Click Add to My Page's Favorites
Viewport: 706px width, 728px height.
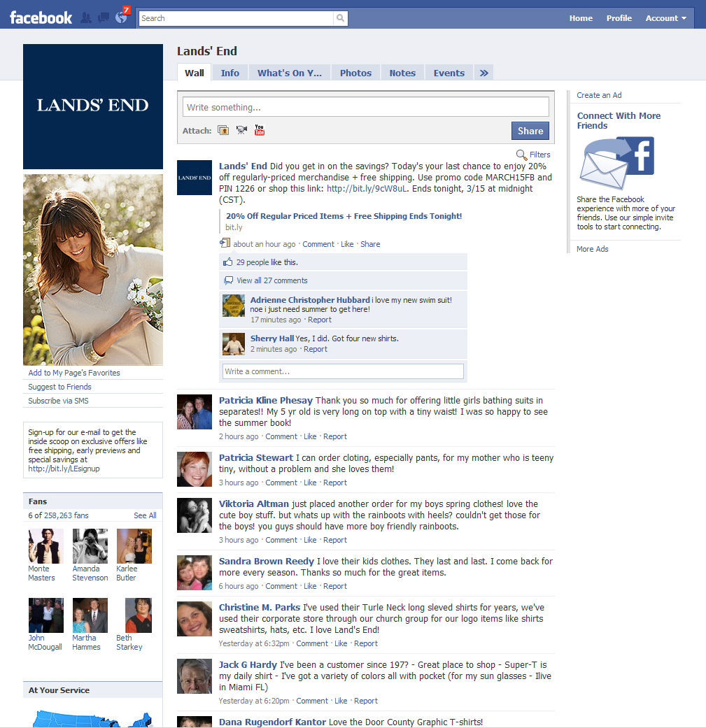[74, 373]
